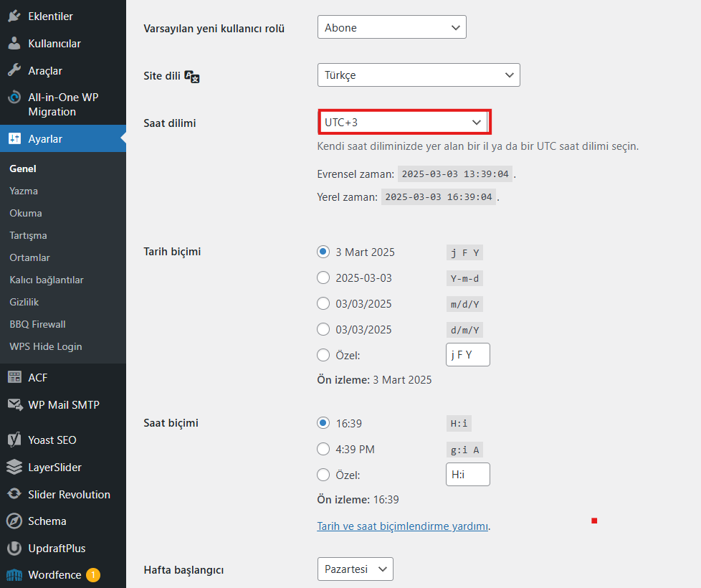Screen dimensions: 701x588
Task: Click the LayerSlider layers icon
Action: 14,468
